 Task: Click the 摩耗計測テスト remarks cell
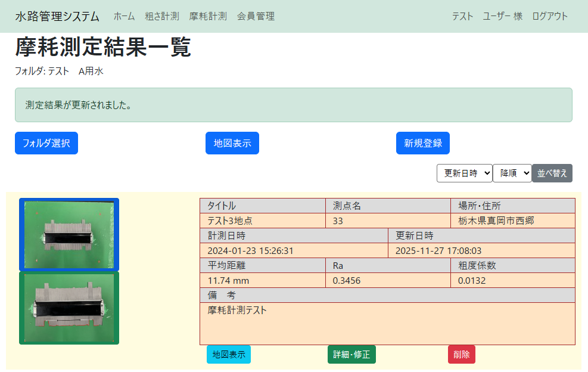[x=387, y=323]
